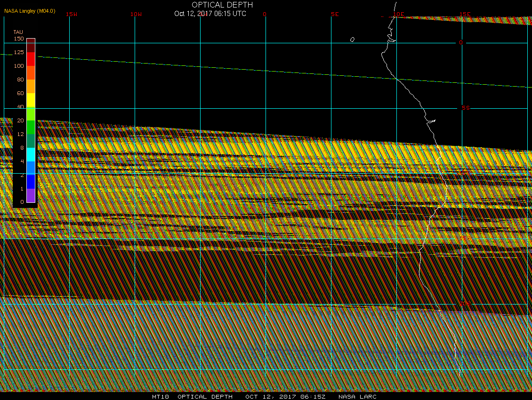Click the 5S latitude label
Screen dimensions: 532x400
466,108
